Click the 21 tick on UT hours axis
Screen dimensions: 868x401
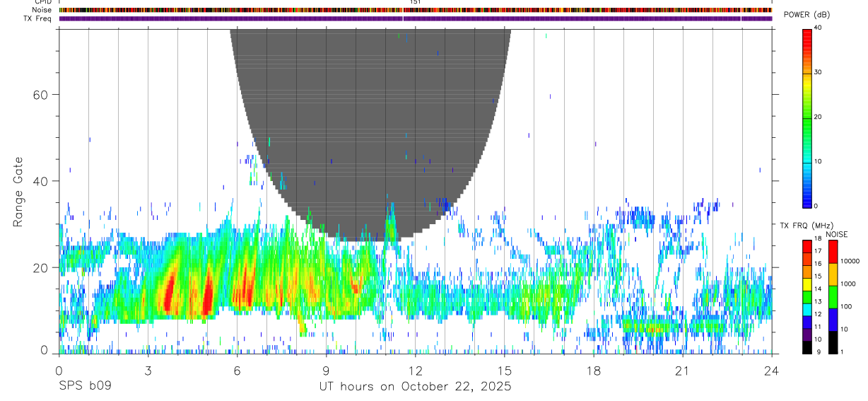[x=683, y=371]
